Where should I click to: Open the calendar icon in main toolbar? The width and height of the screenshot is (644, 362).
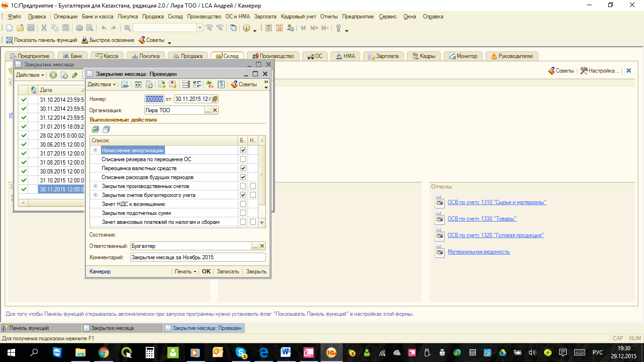coord(279,28)
